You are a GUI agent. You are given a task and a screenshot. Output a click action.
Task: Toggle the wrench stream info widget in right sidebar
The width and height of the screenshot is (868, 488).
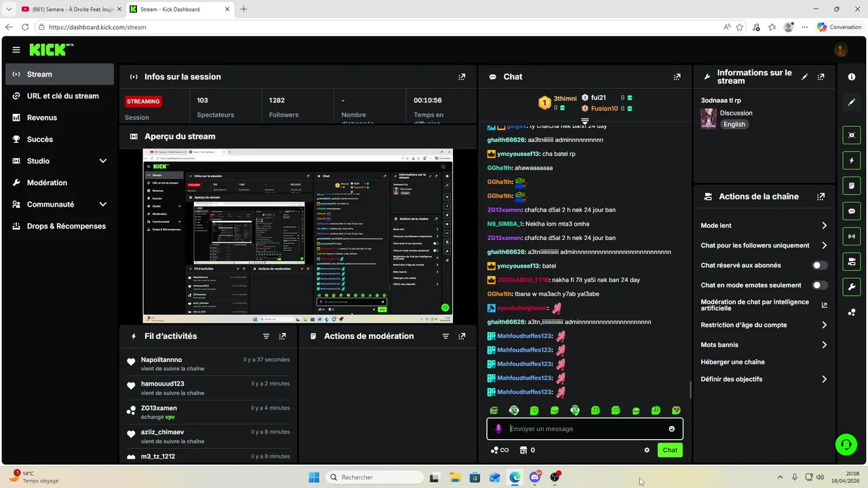click(852, 287)
